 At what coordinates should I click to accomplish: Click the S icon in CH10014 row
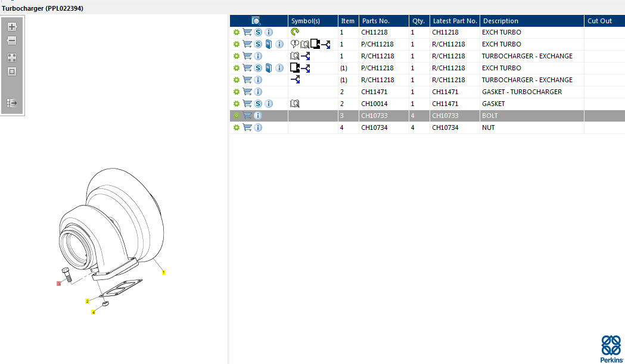tap(258, 104)
